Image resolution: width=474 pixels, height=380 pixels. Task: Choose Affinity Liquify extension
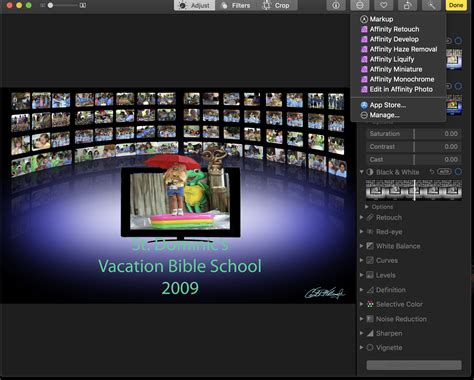click(398, 59)
